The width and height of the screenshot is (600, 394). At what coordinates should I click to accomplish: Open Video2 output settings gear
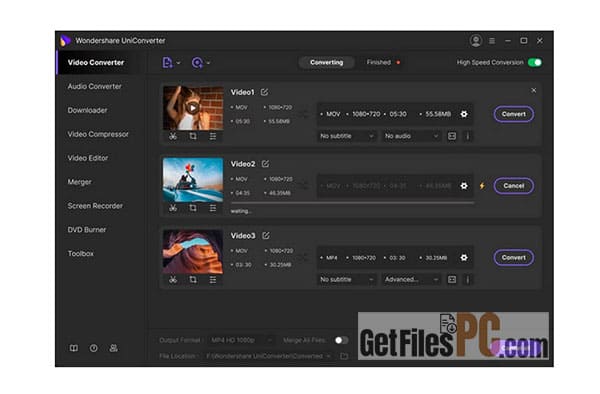[x=464, y=186]
